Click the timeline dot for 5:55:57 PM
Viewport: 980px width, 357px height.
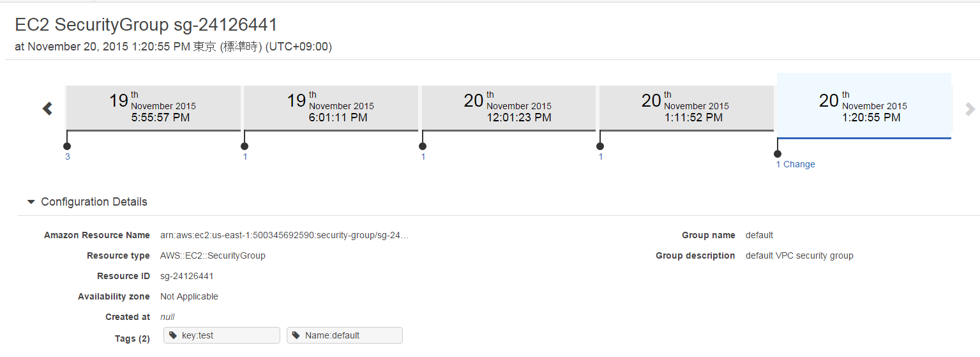pos(67,146)
